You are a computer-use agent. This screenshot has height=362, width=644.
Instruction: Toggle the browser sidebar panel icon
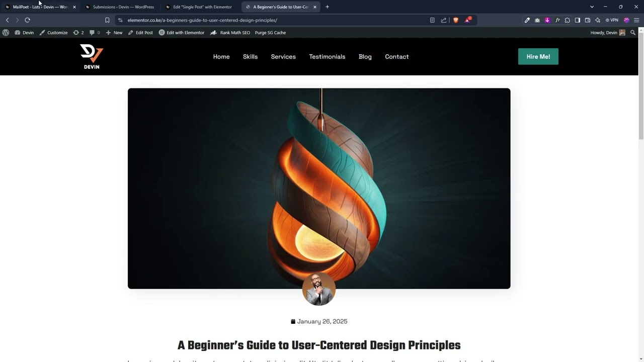(578, 20)
